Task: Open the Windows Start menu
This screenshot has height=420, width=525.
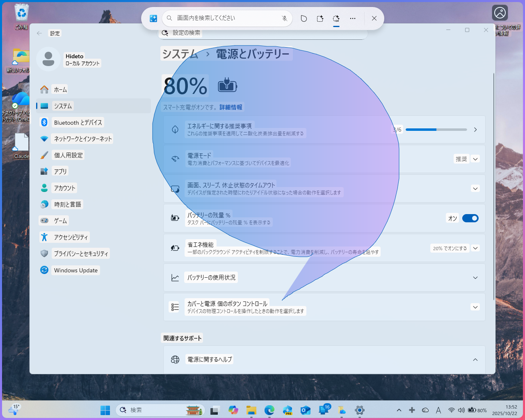Action: [105, 410]
